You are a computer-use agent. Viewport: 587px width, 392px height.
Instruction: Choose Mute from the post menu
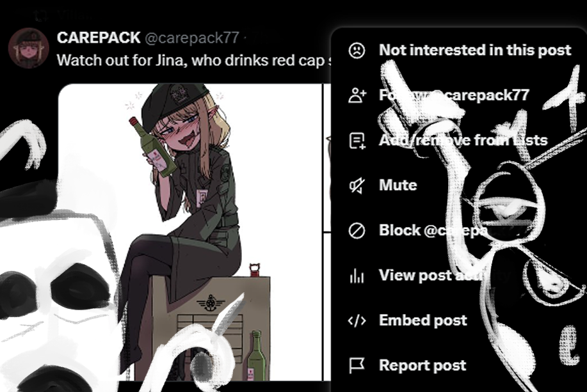pyautogui.click(x=398, y=185)
